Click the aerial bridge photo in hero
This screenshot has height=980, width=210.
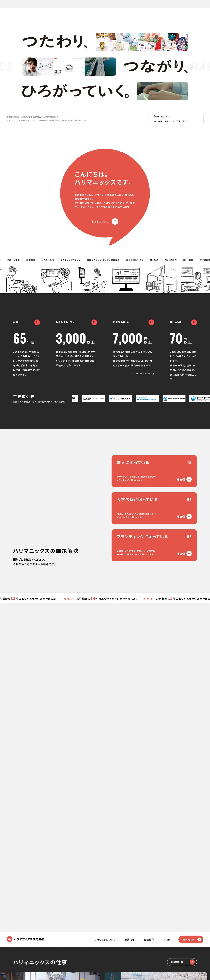100,67
